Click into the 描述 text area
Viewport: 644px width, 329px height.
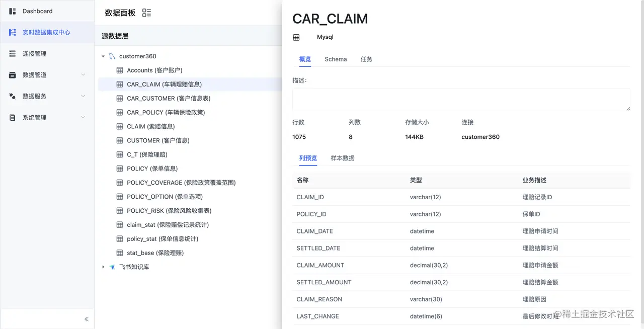tap(461, 100)
